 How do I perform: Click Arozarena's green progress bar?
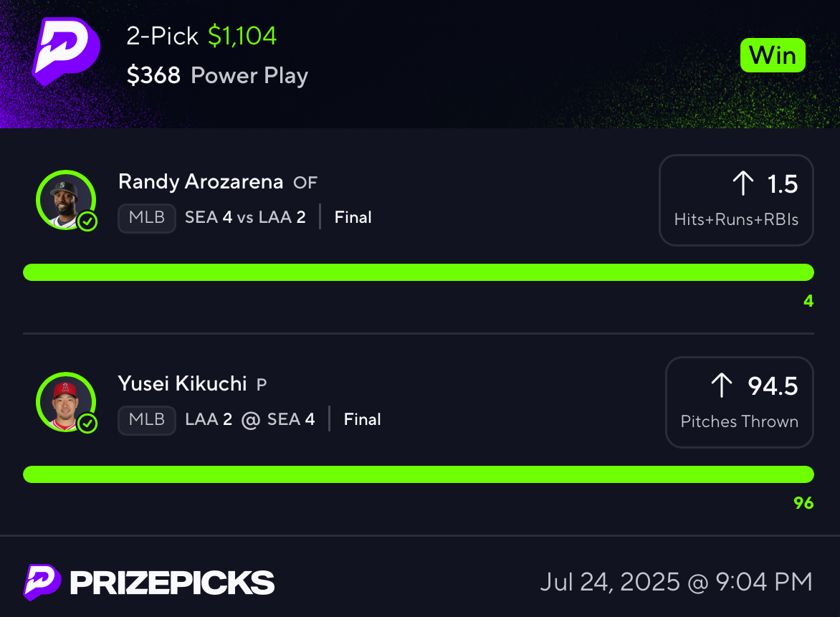(419, 272)
